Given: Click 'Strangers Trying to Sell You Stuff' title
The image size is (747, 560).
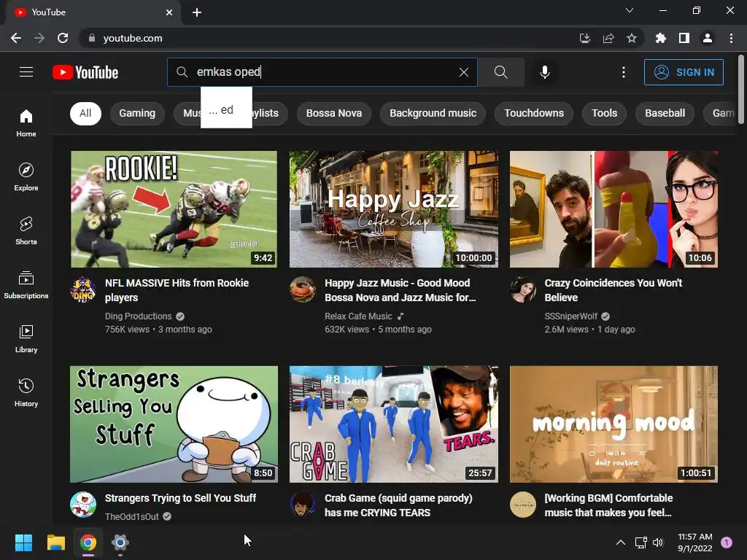Looking at the screenshot, I should tap(180, 498).
